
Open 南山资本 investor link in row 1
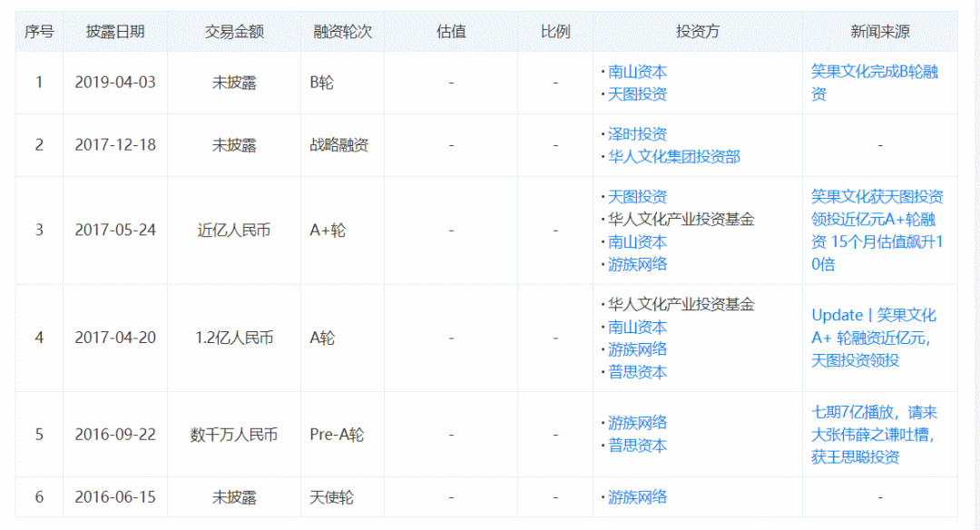(x=637, y=72)
